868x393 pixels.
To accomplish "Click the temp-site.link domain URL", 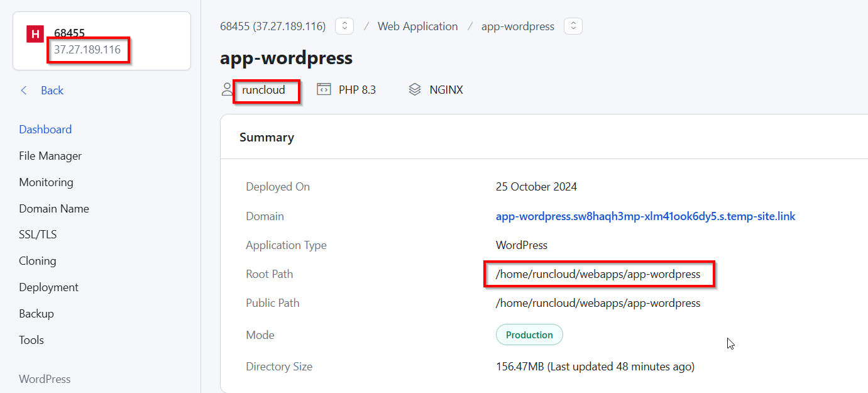I will [x=646, y=216].
